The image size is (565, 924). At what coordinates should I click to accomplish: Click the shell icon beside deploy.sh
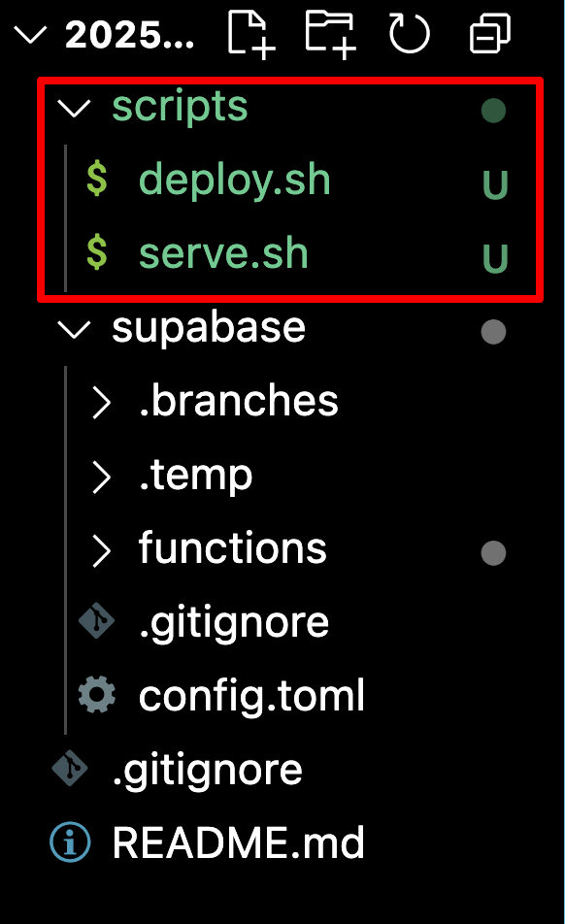pyautogui.click(x=97, y=180)
